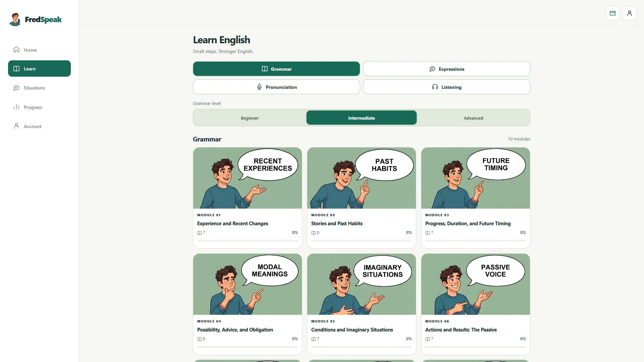Click the Learn book icon in sidebar
This screenshot has width=644, height=362.
pos(16,69)
